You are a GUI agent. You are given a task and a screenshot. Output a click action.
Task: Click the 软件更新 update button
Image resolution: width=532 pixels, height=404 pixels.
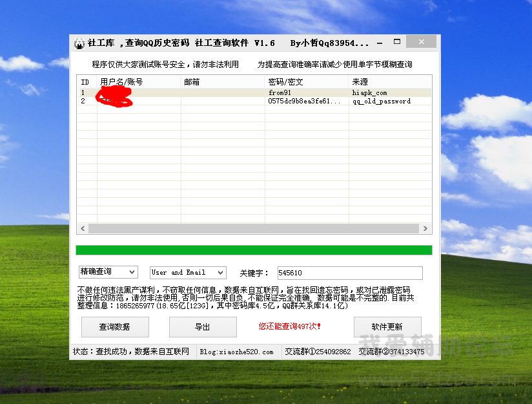pyautogui.click(x=387, y=327)
